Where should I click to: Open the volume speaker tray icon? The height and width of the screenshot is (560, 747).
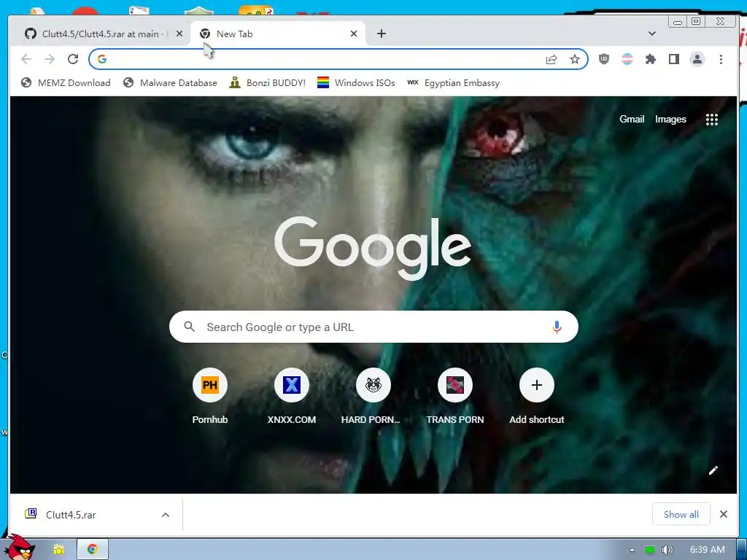(x=667, y=550)
